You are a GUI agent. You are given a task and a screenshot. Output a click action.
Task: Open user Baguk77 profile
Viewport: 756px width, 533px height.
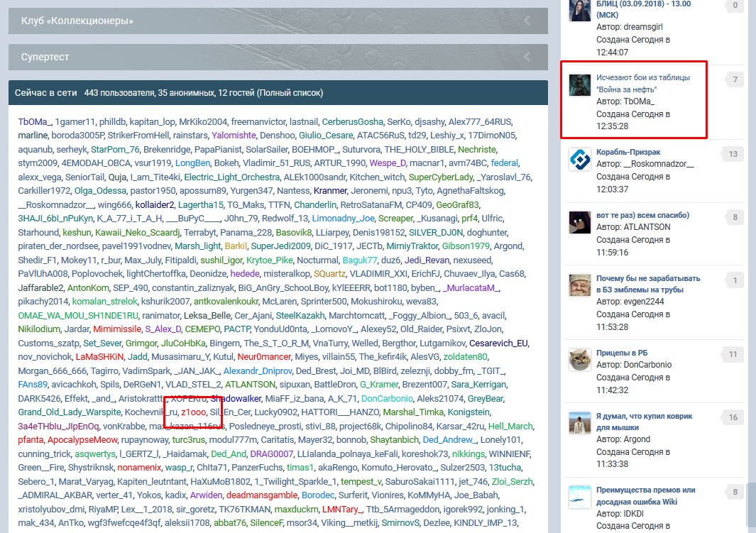pyautogui.click(x=360, y=260)
